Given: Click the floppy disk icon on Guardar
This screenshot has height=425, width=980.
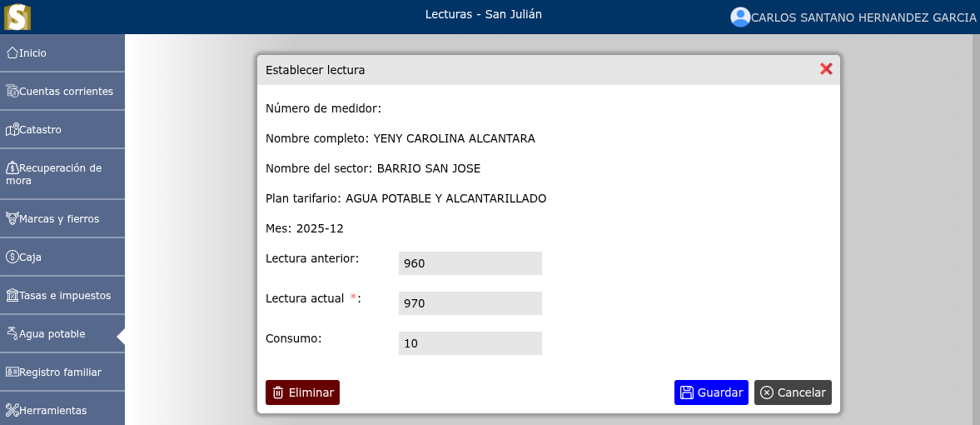Looking at the screenshot, I should click(x=687, y=392).
